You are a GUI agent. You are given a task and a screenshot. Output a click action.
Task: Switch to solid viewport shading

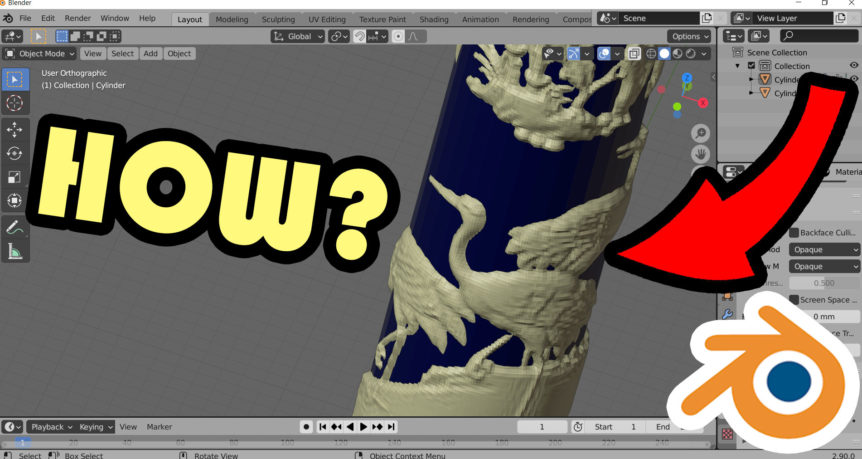(x=663, y=53)
